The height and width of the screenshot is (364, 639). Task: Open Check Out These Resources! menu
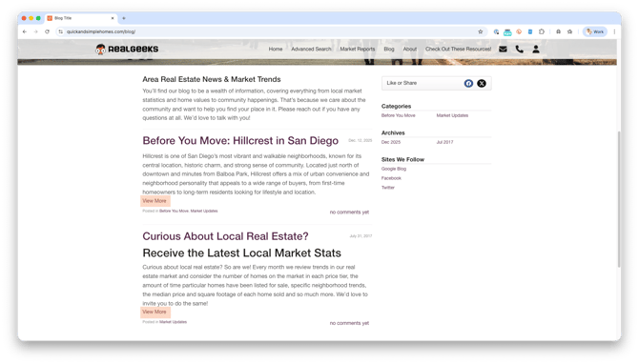[x=459, y=49]
